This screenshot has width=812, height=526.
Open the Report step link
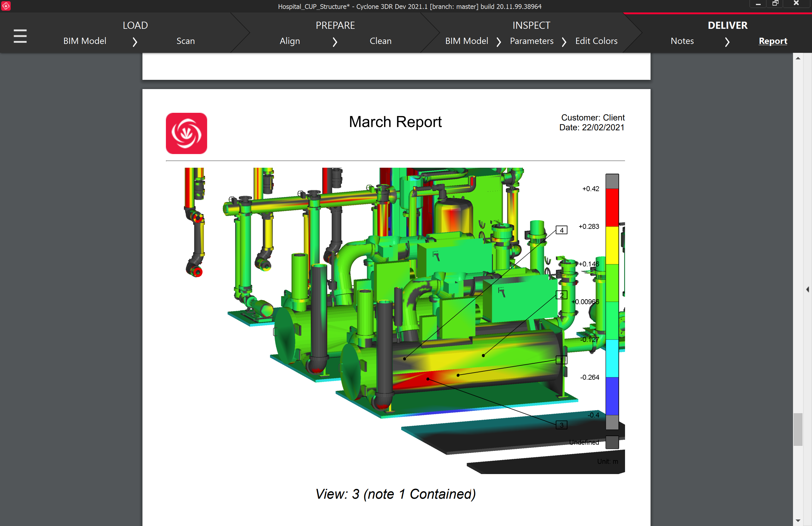(773, 41)
